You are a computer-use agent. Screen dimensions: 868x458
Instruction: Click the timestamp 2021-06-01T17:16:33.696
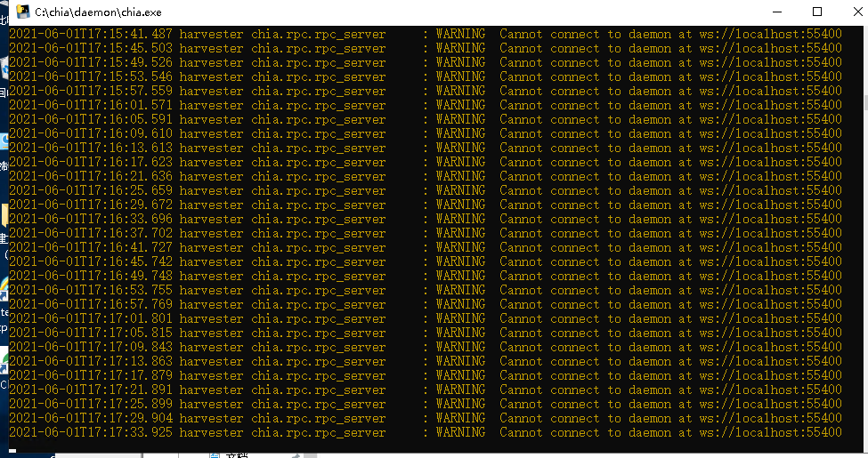click(91, 219)
